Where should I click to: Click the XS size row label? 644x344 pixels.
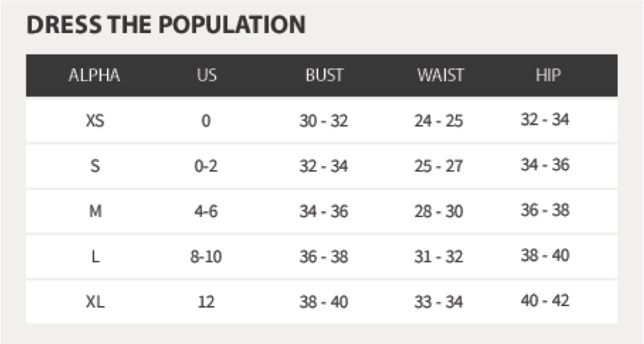pyautogui.click(x=95, y=121)
